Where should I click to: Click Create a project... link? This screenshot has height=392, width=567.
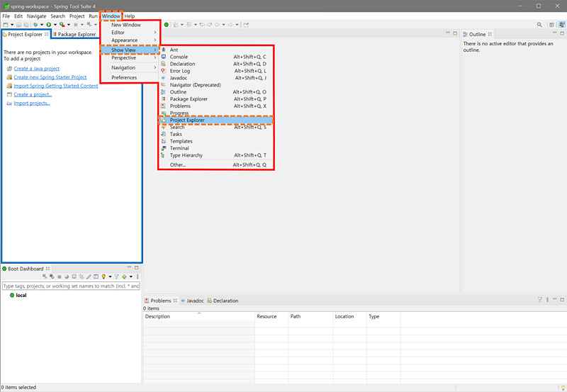33,94
